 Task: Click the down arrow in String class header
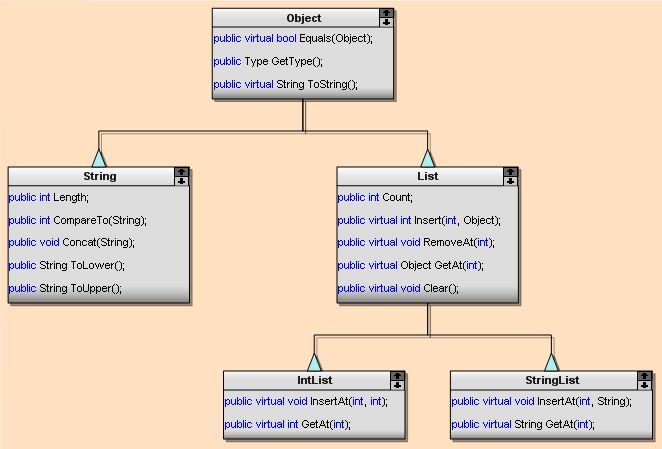pyautogui.click(x=182, y=181)
